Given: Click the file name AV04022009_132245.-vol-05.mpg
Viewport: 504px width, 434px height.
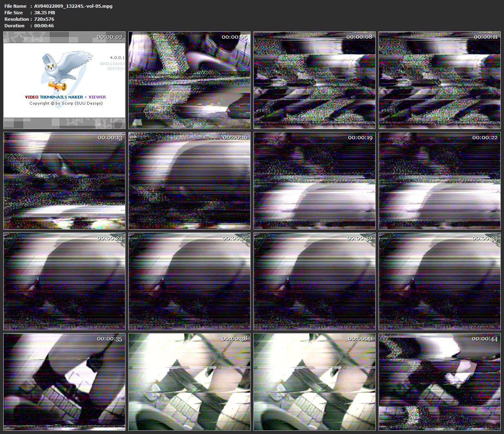Looking at the screenshot, I should pyautogui.click(x=73, y=6).
